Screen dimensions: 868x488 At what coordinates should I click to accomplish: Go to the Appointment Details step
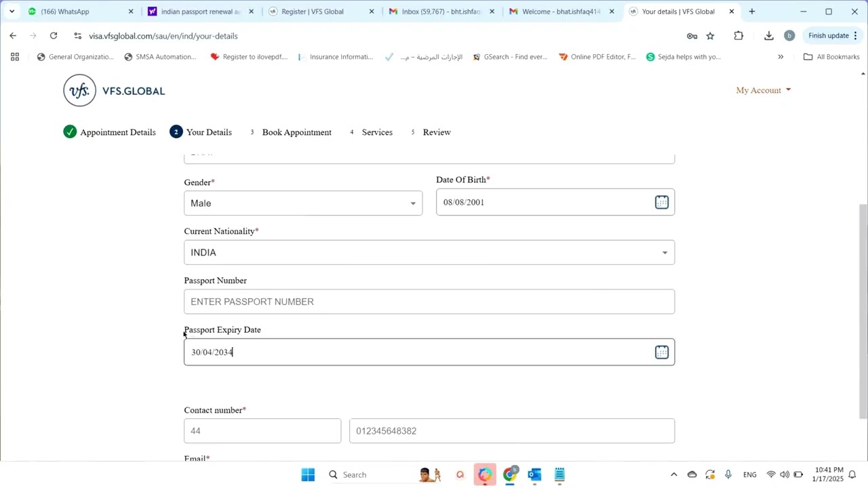110,132
